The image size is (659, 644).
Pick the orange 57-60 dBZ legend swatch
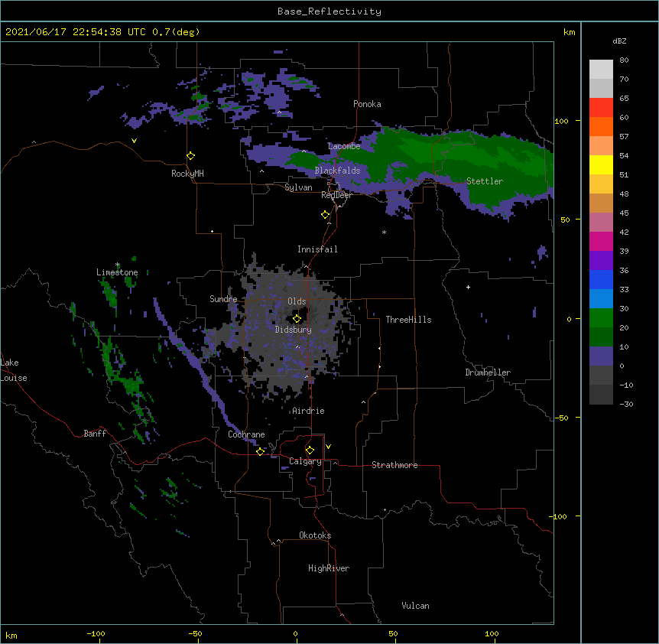[x=601, y=126]
